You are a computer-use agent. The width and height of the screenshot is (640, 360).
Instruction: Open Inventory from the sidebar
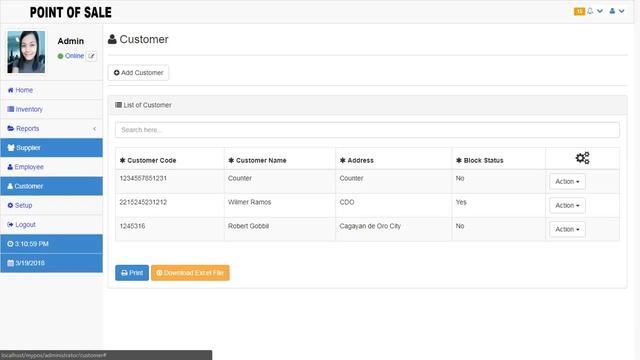tap(51, 109)
